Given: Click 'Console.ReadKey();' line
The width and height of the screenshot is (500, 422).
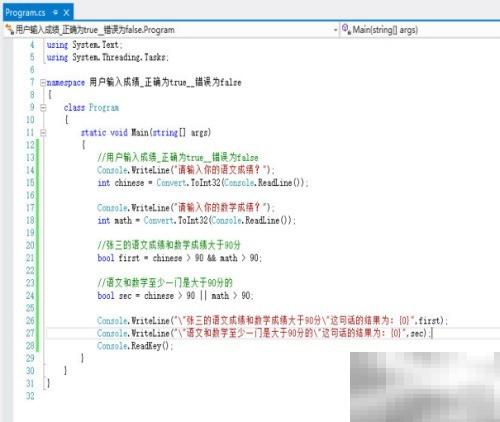Looking at the screenshot, I should pyautogui.click(x=135, y=346).
